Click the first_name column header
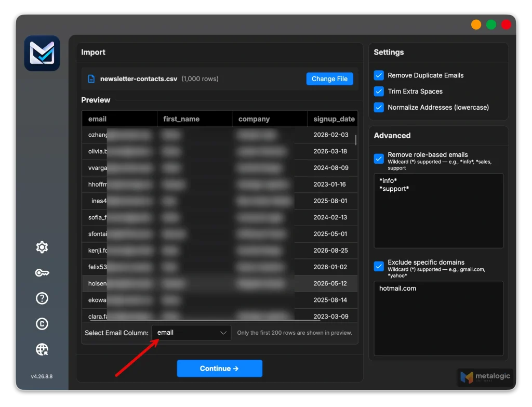The width and height of the screenshot is (532, 407). pyautogui.click(x=194, y=119)
